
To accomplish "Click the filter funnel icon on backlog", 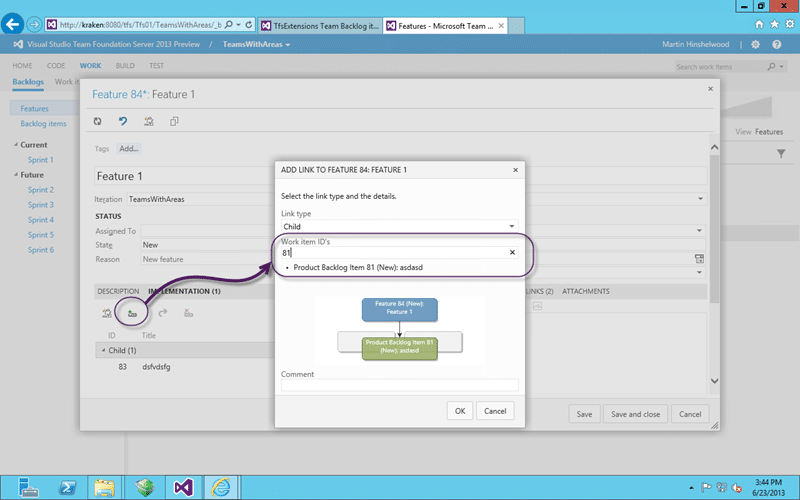I will [781, 154].
